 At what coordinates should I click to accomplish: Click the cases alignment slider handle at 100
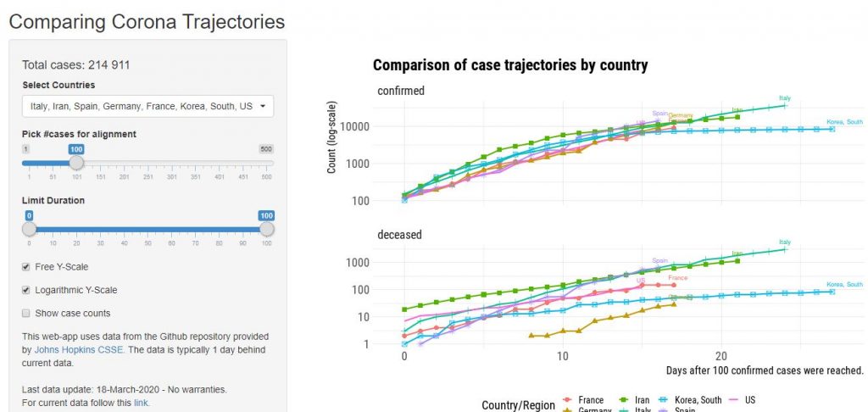[x=76, y=162]
